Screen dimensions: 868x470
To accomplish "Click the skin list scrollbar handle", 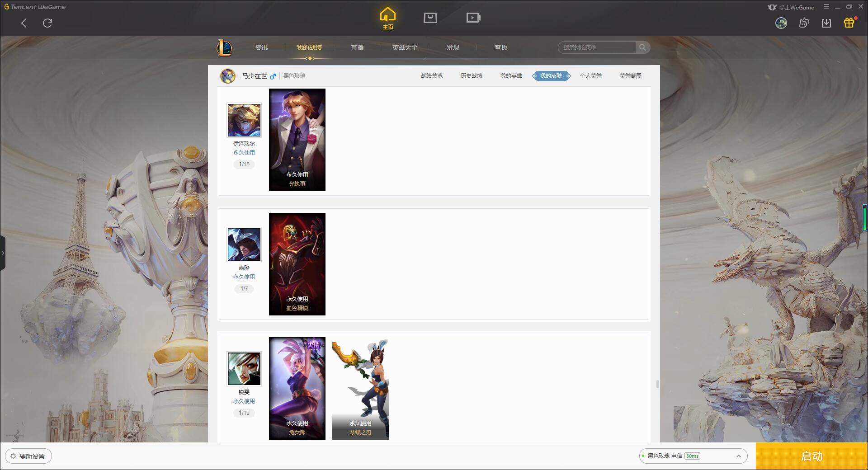I will tap(657, 384).
